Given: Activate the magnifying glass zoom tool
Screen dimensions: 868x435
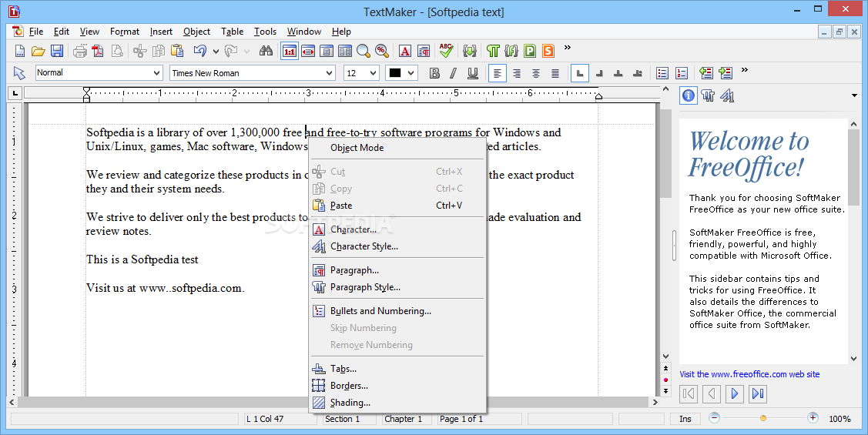Looking at the screenshot, I should click(364, 52).
